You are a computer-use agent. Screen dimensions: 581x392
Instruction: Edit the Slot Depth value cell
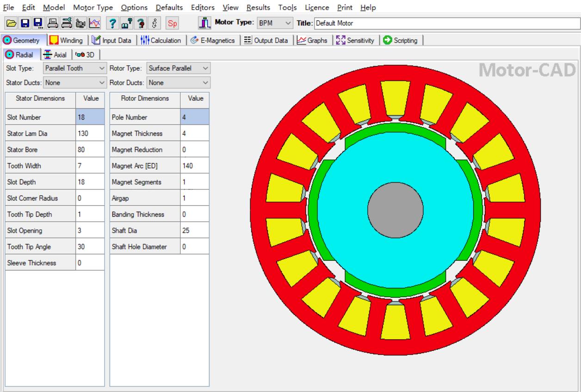(90, 182)
